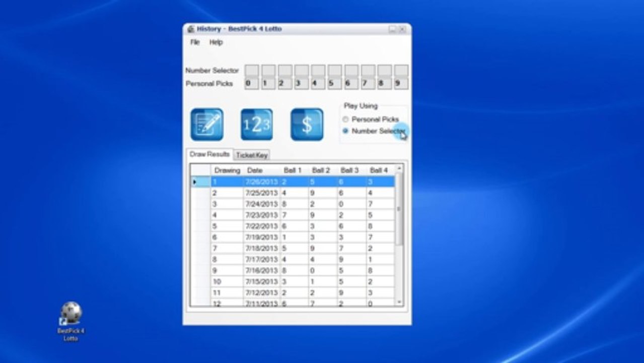
Task: Click the table's scroll up arrow
Action: pos(399,168)
